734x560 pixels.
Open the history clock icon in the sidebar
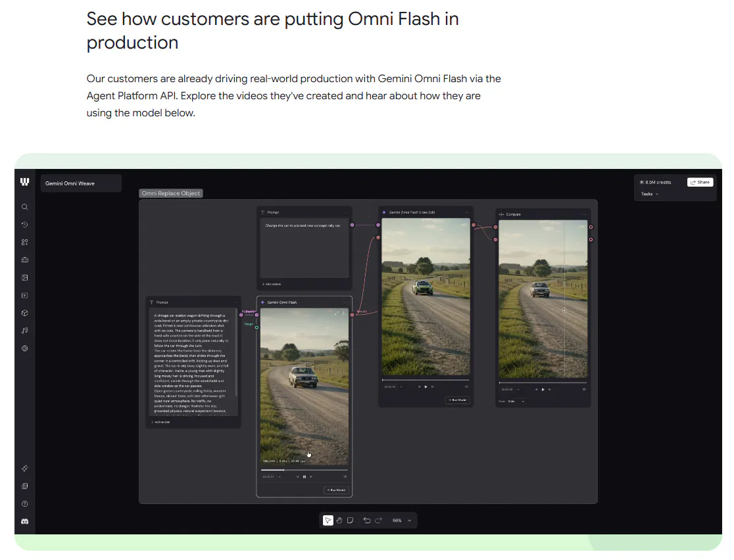tap(25, 225)
